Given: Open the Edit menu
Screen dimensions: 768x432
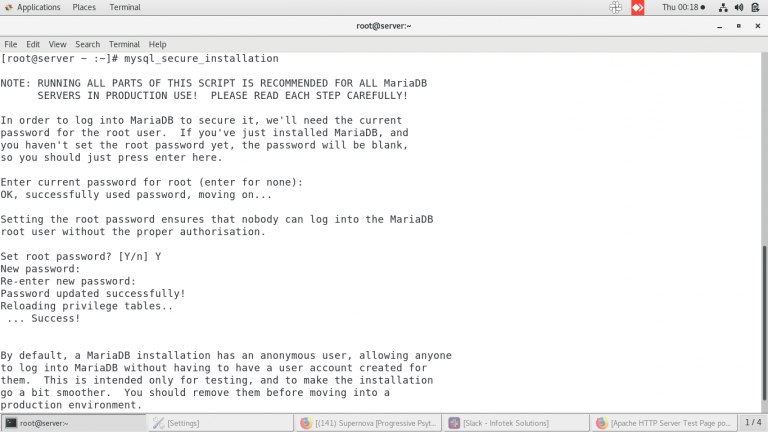Looking at the screenshot, I should (33, 44).
